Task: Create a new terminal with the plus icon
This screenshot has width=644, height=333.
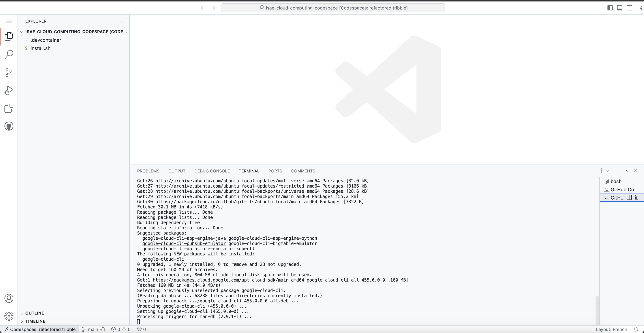Action: click(601, 171)
